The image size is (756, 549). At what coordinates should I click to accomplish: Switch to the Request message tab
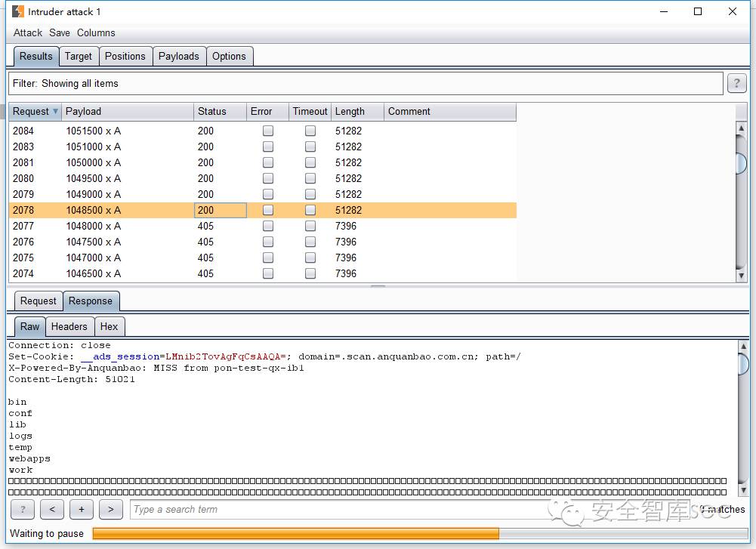(38, 301)
